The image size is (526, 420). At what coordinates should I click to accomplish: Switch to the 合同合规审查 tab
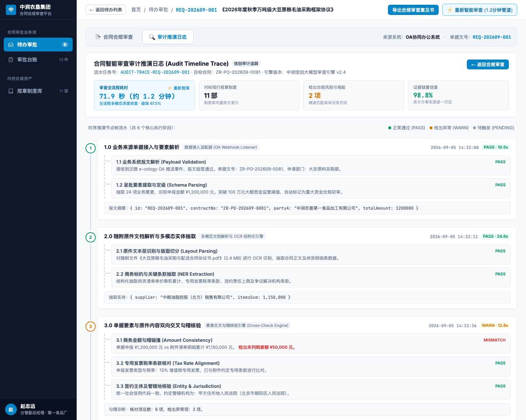[x=114, y=37]
